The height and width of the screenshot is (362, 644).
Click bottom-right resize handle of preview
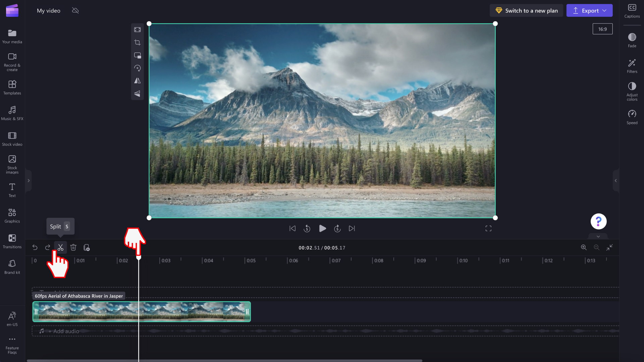click(495, 218)
